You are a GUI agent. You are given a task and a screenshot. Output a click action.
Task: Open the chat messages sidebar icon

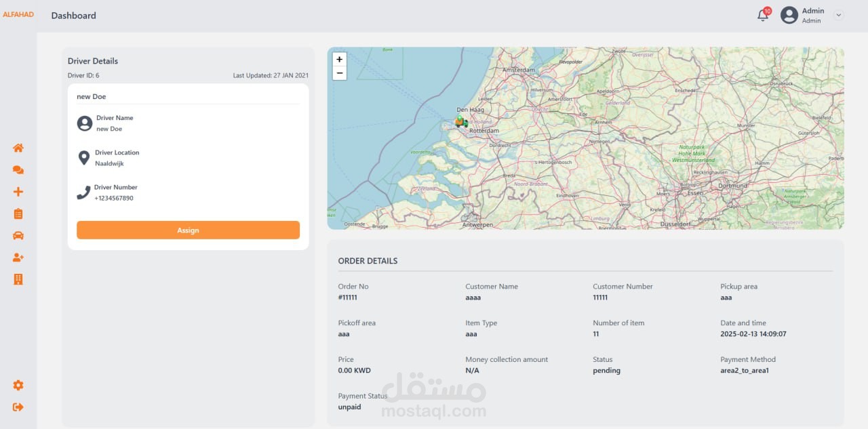tap(18, 170)
